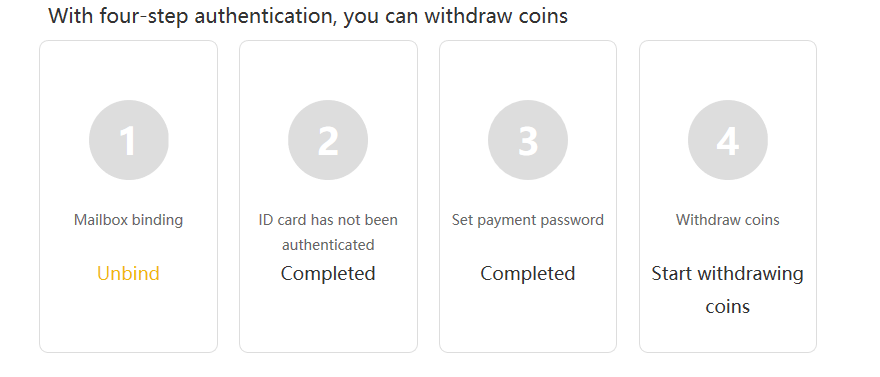Click the yellow Unbind link
The width and height of the screenshot is (880, 377).
129,274
